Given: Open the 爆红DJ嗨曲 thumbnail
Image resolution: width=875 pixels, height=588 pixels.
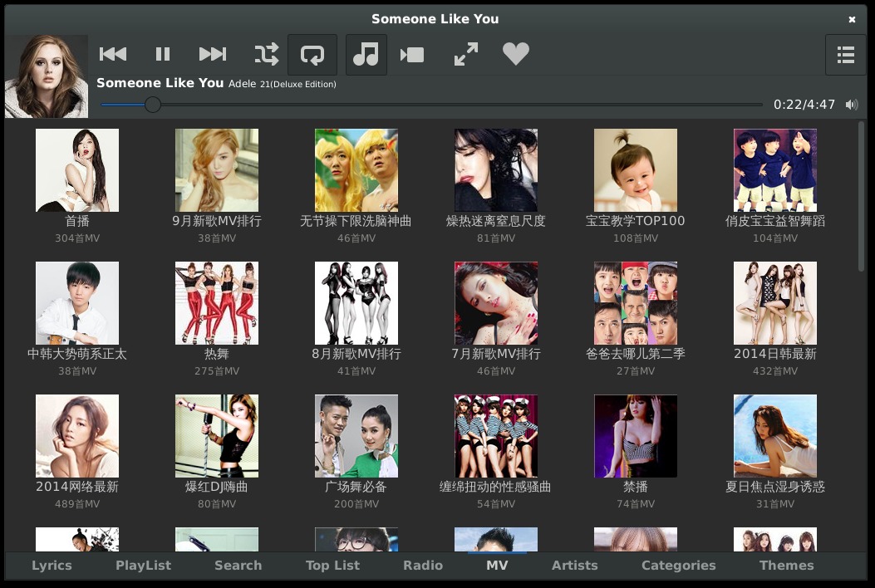Looking at the screenshot, I should pyautogui.click(x=217, y=436).
